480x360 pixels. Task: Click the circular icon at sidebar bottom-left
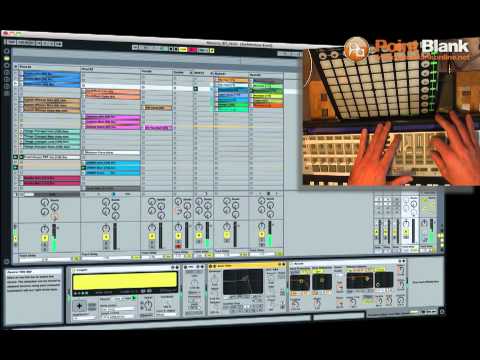[6, 262]
